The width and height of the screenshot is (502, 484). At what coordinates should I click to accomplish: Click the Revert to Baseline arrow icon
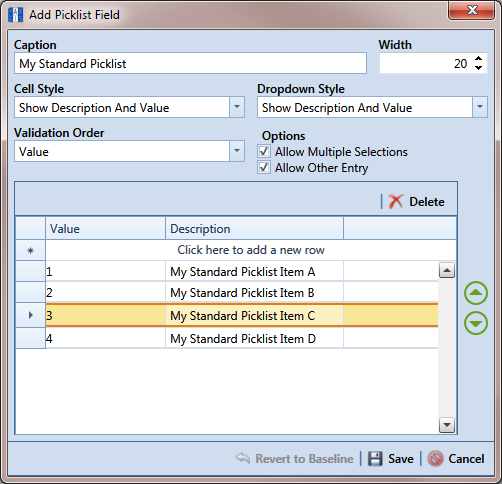pyautogui.click(x=243, y=458)
